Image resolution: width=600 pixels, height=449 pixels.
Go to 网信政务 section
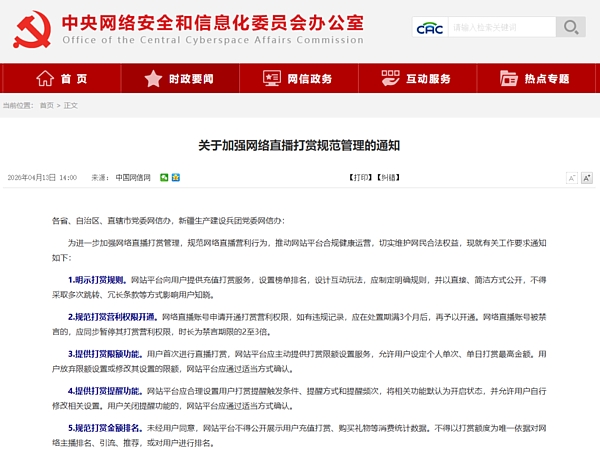pyautogui.click(x=299, y=78)
